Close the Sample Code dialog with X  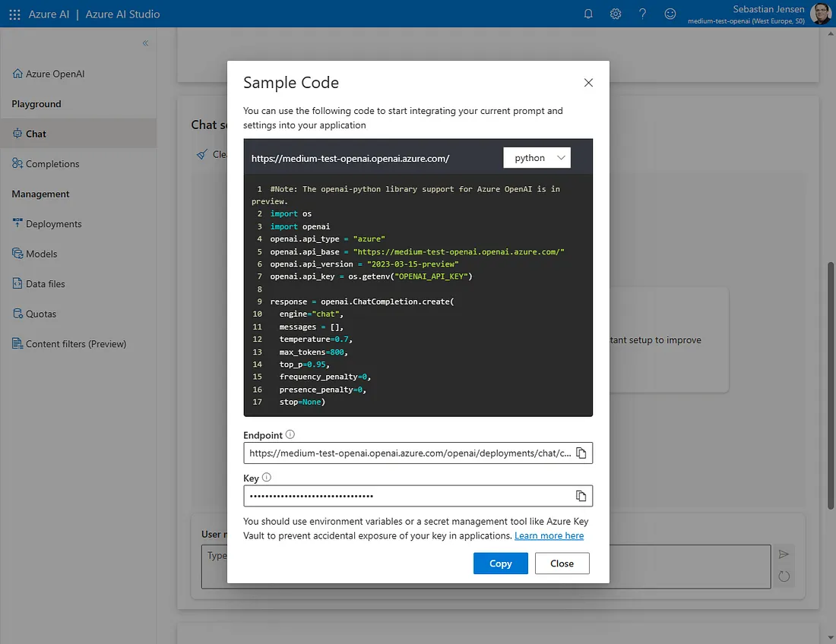(588, 83)
